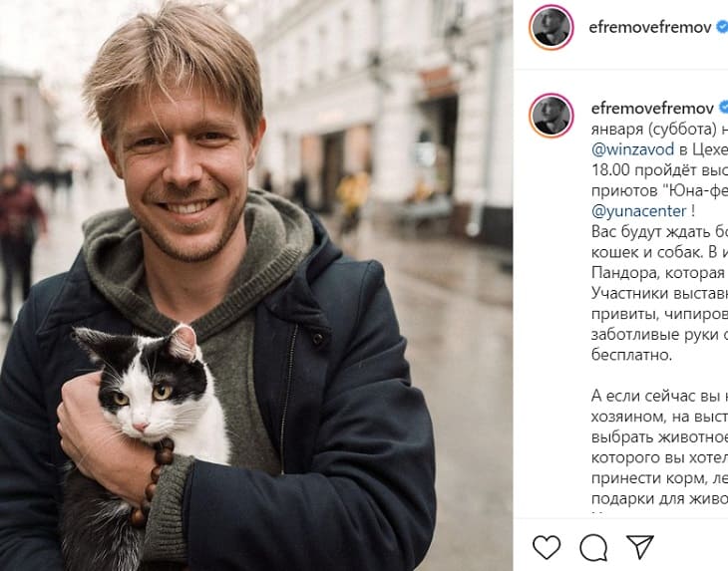Click the word "Пандора" in the caption
Image resolution: width=728 pixels, height=571 pixels.
(x=624, y=273)
